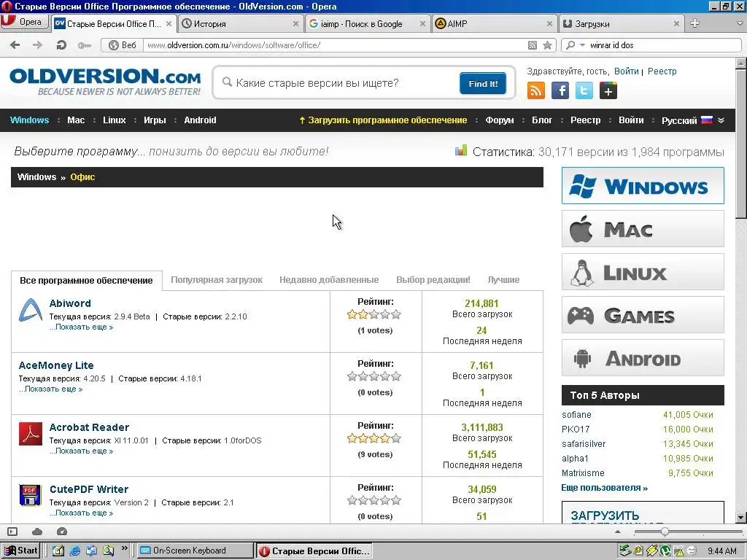747x560 pixels.
Task: Open Блог in the navigation bar
Action: (542, 120)
